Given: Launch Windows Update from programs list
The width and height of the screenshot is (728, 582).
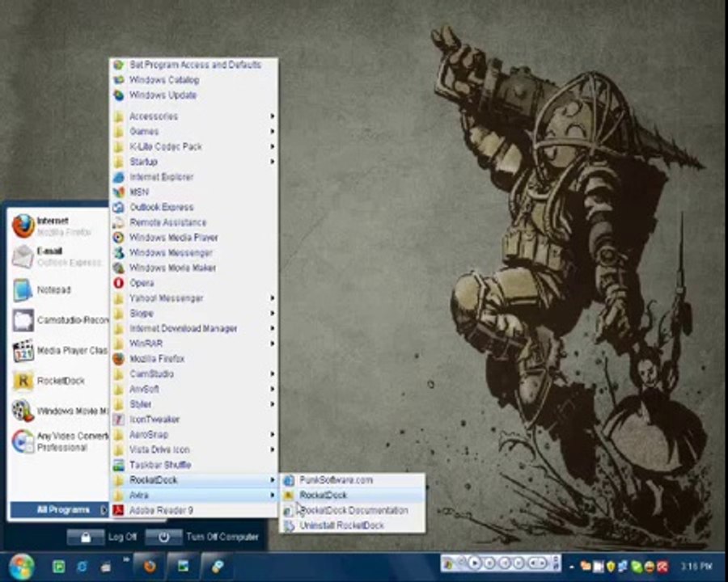Looking at the screenshot, I should click(194, 95).
